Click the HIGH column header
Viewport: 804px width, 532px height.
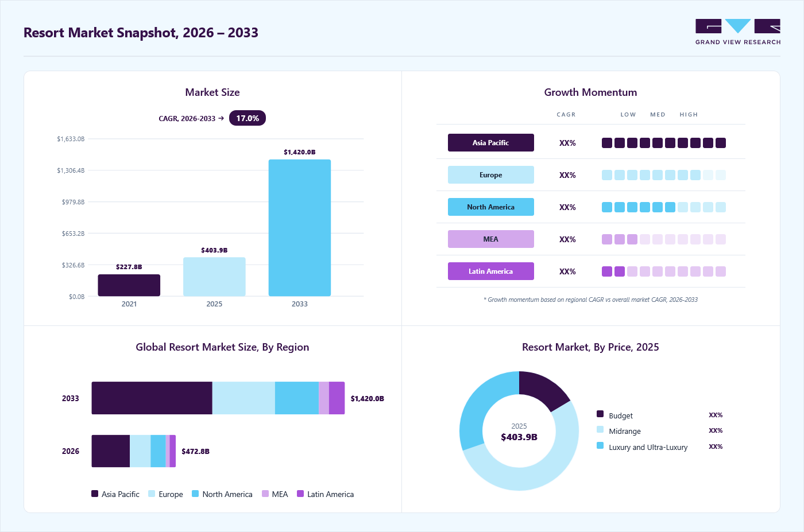pyautogui.click(x=689, y=115)
